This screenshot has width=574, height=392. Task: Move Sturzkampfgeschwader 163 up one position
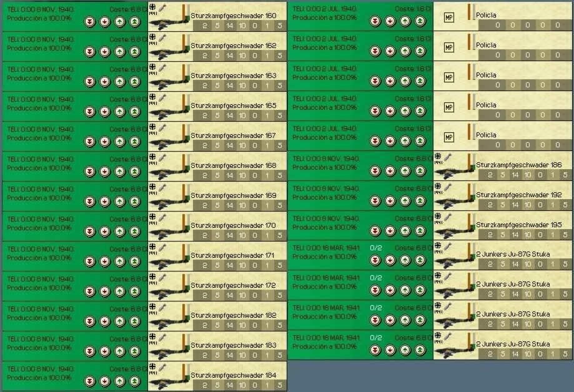point(120,82)
